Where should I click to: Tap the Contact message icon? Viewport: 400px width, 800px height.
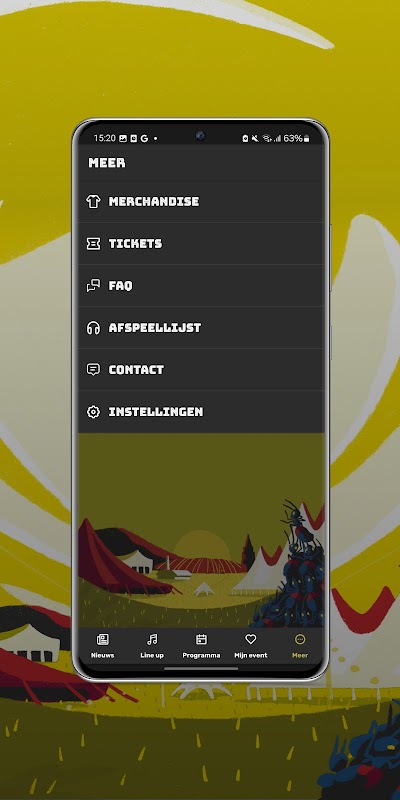(93, 369)
